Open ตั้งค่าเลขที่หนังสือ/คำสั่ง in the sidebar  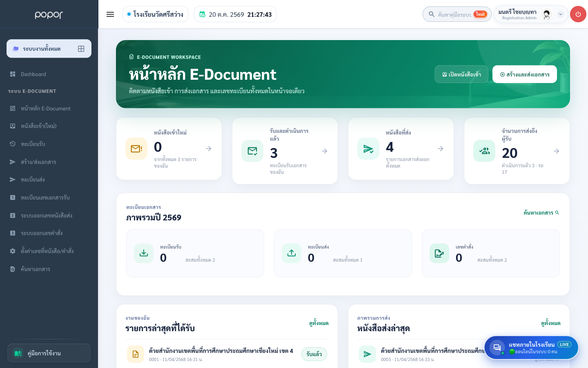click(x=49, y=251)
